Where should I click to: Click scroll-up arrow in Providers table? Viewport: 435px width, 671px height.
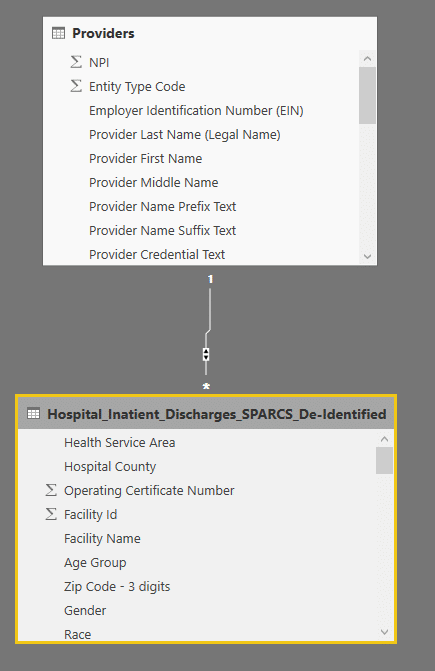[367, 59]
